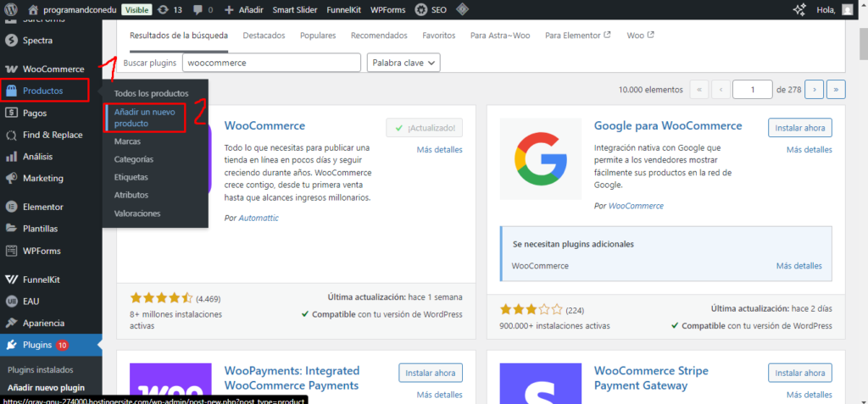This screenshot has width=868, height=404.
Task: Open WooCommerce plugin title link
Action: click(x=264, y=125)
